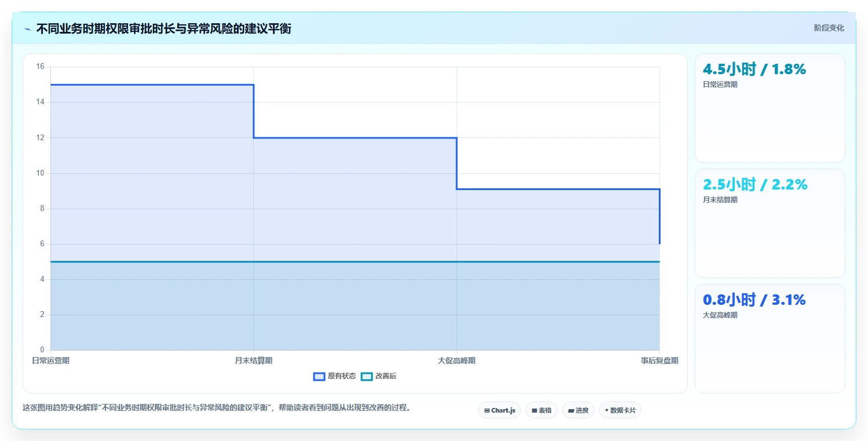Open the 2.5小时 / 2.2% card
The height and width of the screenshot is (441, 868).
point(769,223)
